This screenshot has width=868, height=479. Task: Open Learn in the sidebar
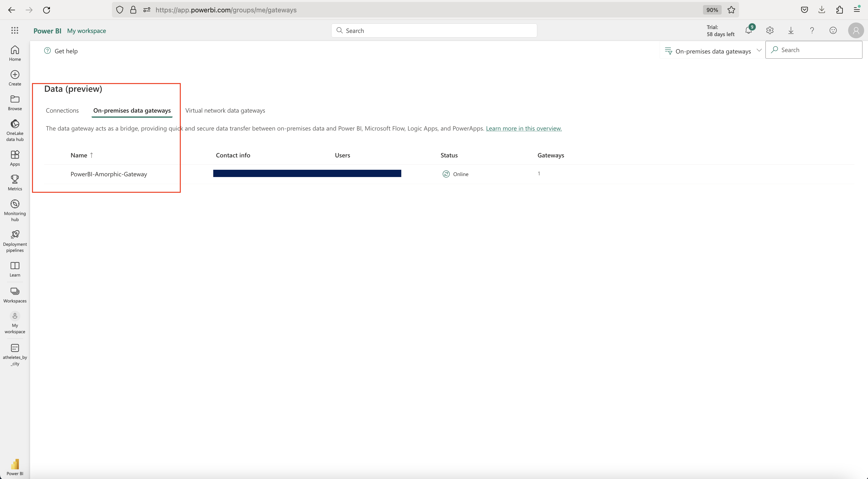point(15,270)
